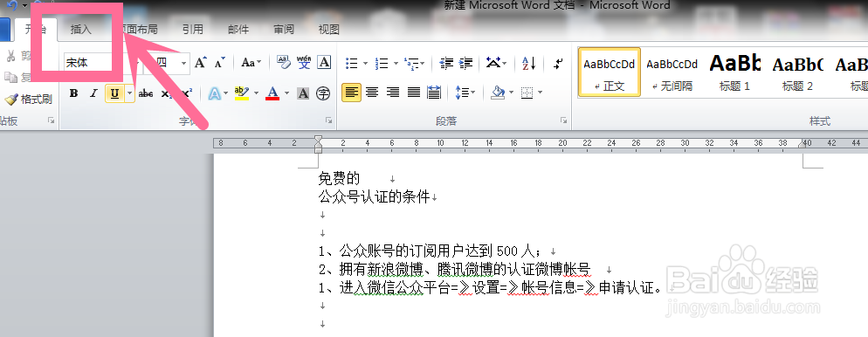Image resolution: width=868 pixels, height=337 pixels.
Task: Open font color dropdown arrow
Action: 286,93
